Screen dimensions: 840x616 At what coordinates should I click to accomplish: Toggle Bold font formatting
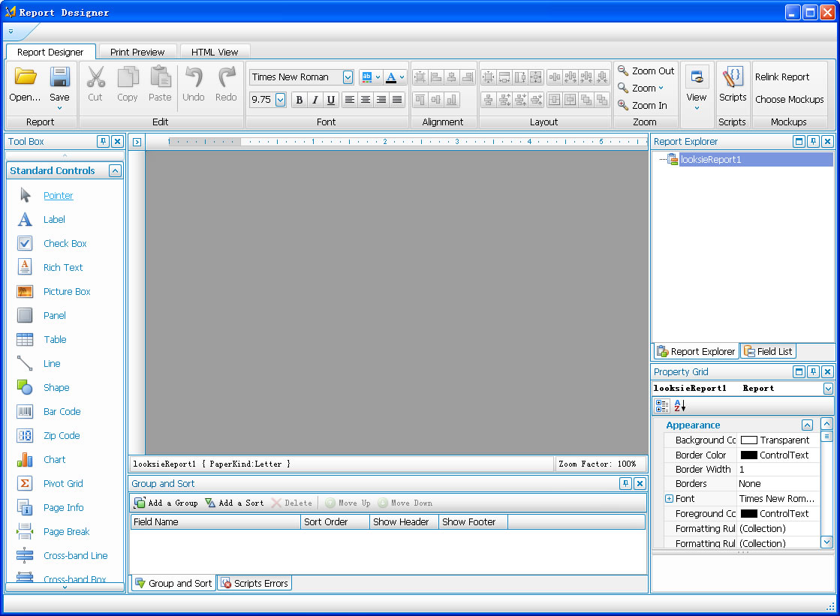[299, 100]
